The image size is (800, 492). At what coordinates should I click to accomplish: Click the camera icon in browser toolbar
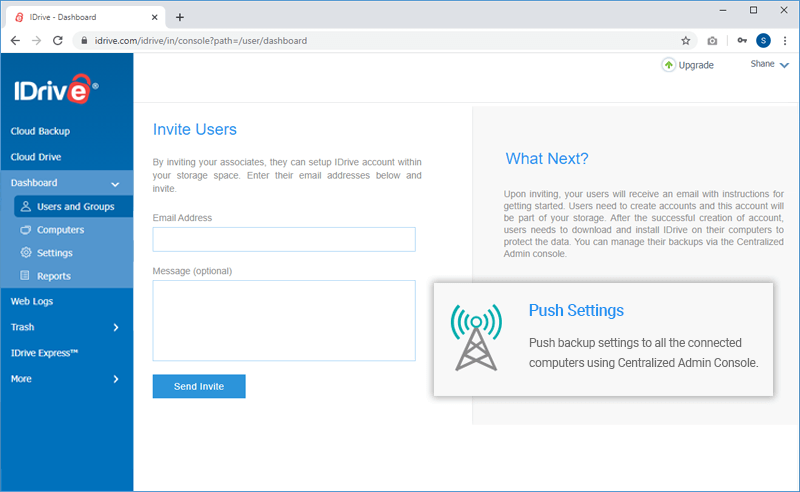(712, 41)
